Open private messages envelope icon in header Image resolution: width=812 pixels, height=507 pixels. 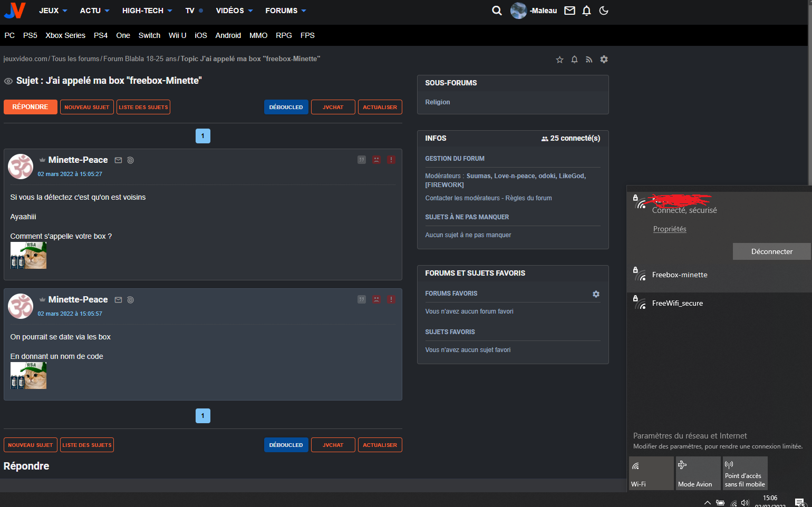click(569, 11)
